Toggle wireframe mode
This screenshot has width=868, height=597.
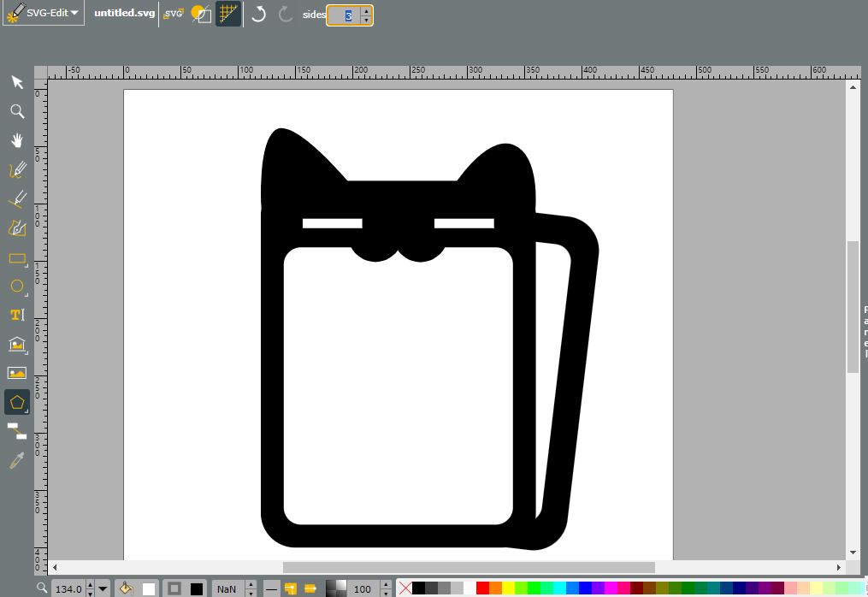(x=201, y=14)
